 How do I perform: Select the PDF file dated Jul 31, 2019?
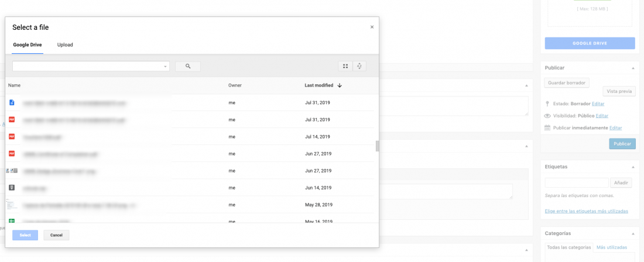pyautogui.click(x=12, y=120)
